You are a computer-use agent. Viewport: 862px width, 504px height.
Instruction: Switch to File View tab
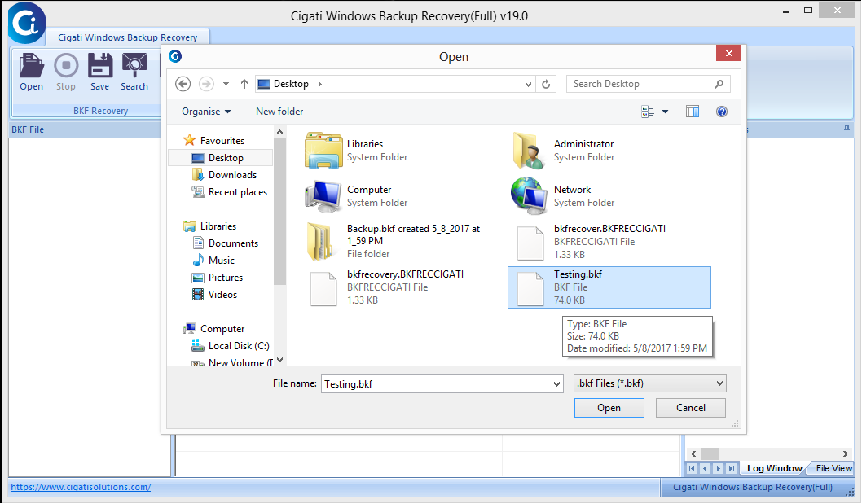point(833,468)
